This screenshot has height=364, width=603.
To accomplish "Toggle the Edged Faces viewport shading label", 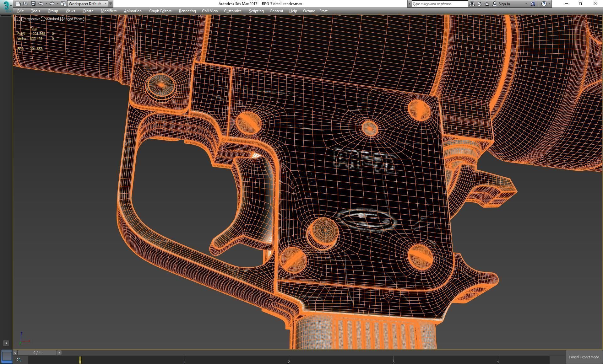I will [x=73, y=19].
